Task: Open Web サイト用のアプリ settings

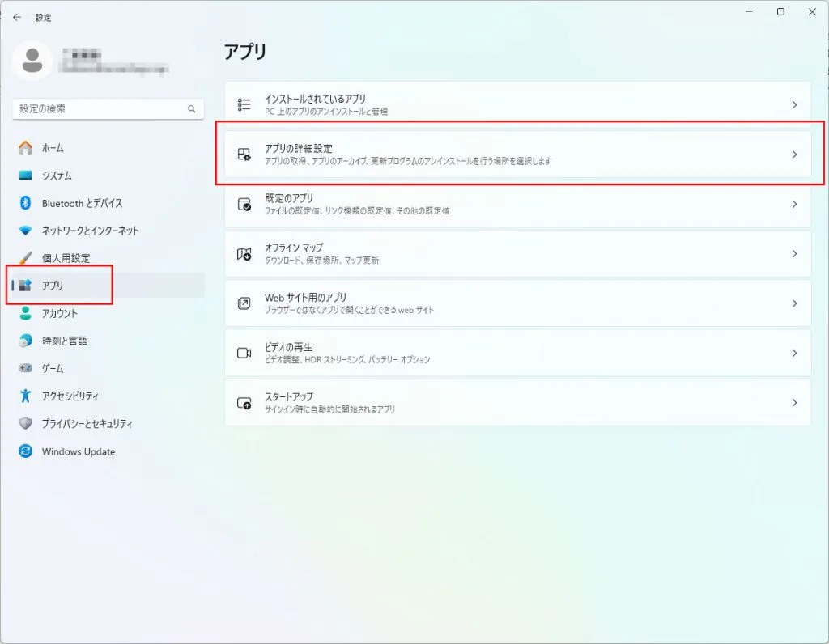Action: click(517, 303)
